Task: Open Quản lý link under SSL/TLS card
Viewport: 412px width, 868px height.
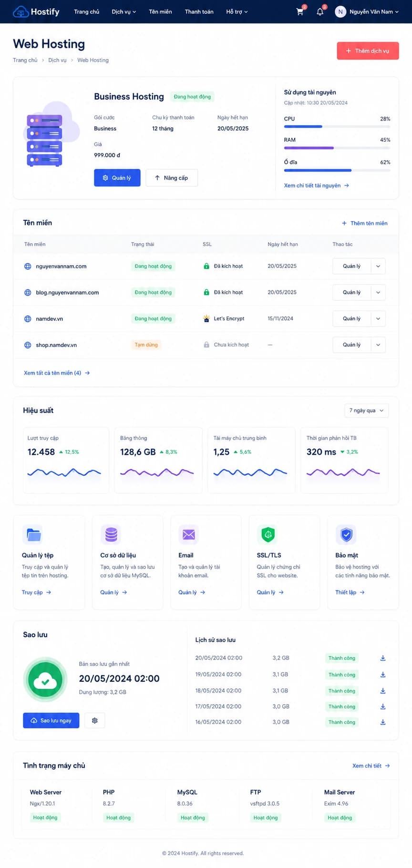Action: tap(270, 592)
